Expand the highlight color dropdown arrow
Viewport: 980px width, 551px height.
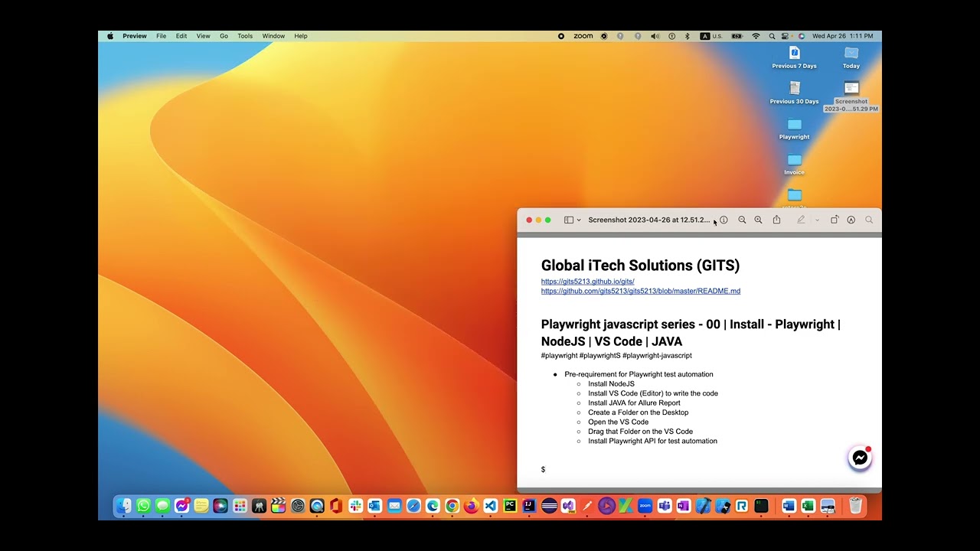click(817, 220)
